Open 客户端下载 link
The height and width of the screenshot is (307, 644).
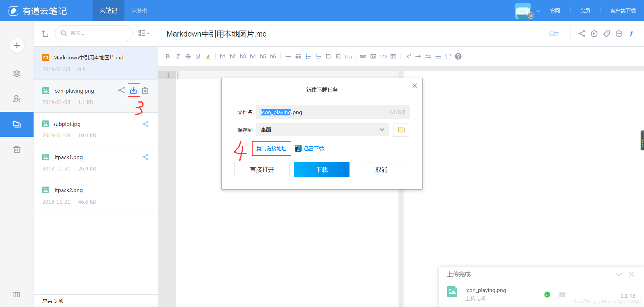(623, 11)
